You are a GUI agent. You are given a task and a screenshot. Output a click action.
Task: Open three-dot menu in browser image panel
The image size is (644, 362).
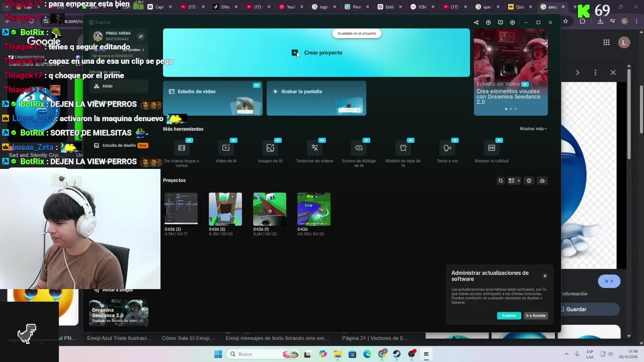click(595, 72)
